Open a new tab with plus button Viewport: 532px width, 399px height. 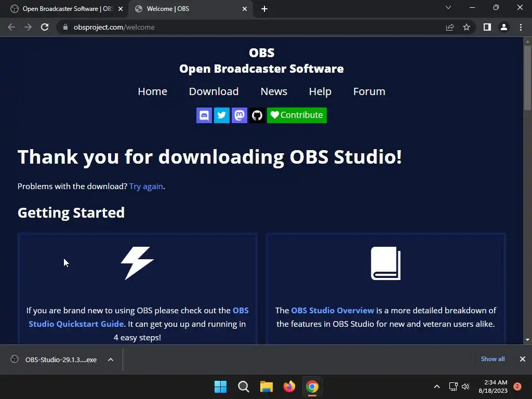click(264, 9)
